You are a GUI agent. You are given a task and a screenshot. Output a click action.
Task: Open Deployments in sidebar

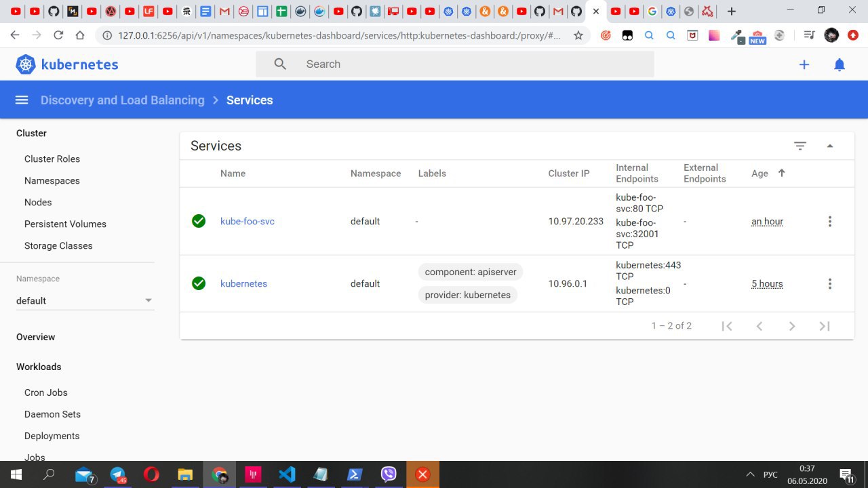point(52,436)
